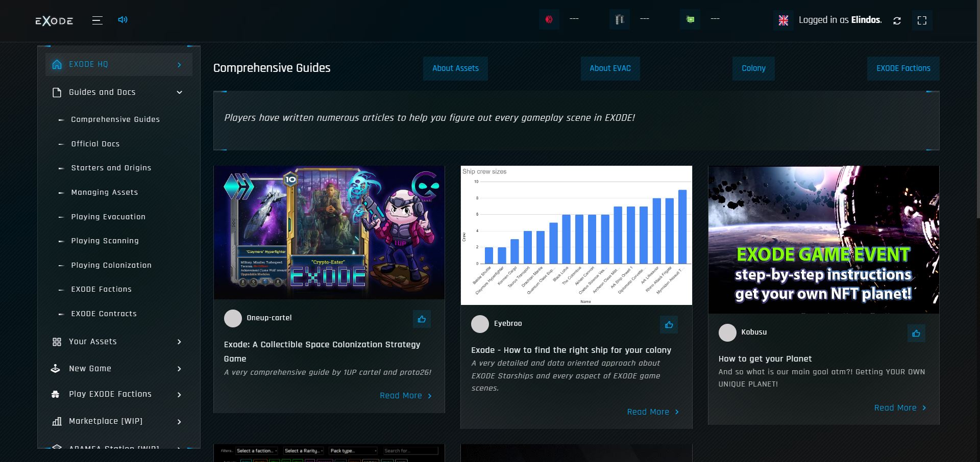Click 'A Collectible Space Colonization Strategy' title
Screen dimensions: 980x462
pos(322,352)
